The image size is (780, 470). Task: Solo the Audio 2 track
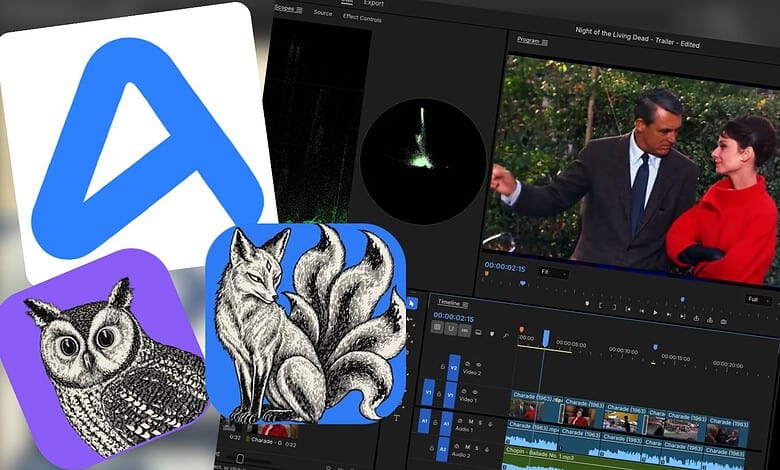coord(477,448)
